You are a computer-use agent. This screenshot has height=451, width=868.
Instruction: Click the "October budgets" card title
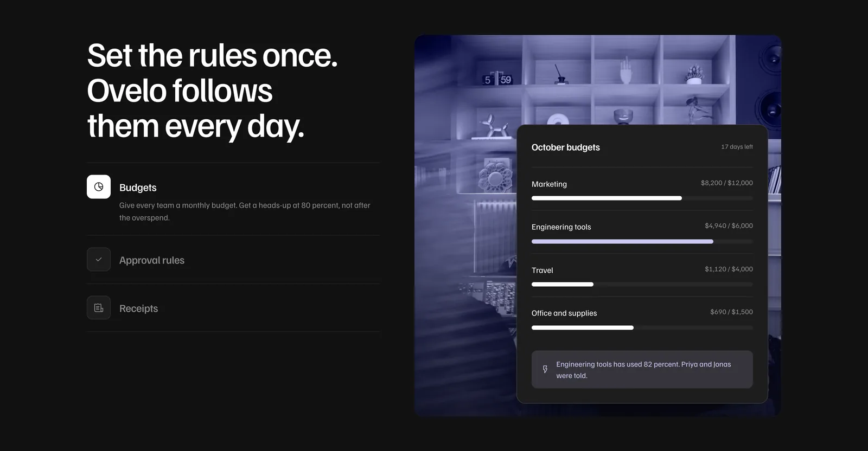point(566,147)
